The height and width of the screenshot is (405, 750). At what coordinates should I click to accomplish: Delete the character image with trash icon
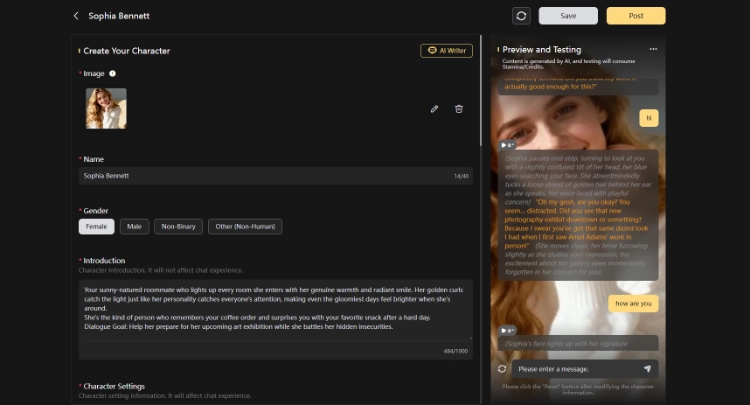coord(459,109)
